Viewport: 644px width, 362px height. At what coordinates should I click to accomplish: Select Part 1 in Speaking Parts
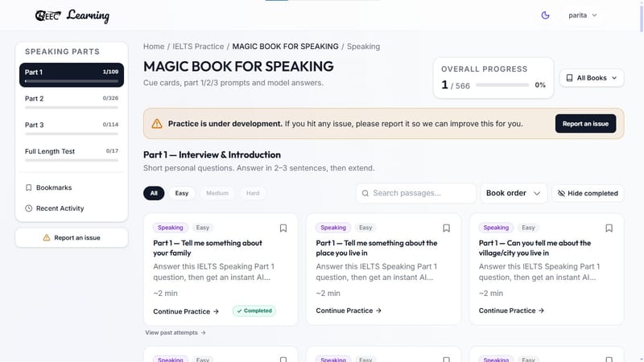[x=72, y=75]
